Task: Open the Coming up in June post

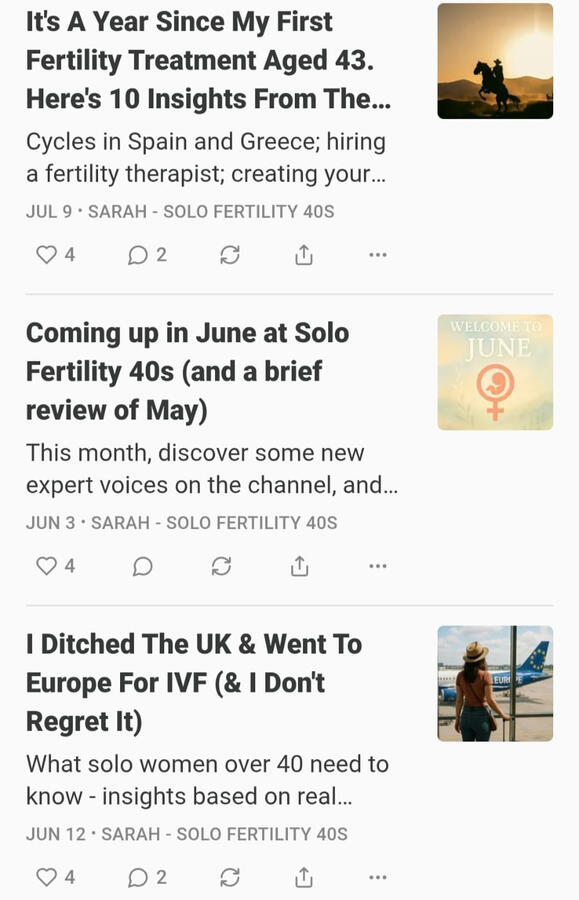Action: click(x=188, y=371)
